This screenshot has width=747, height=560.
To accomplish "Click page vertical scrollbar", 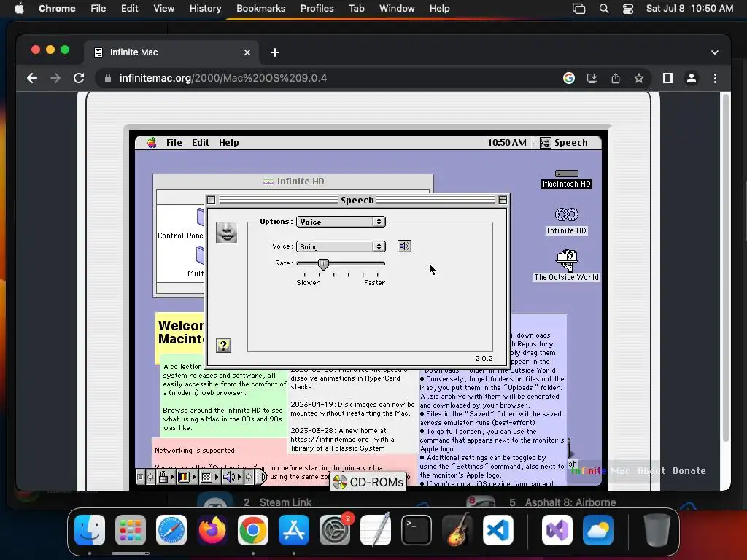I will (726, 268).
